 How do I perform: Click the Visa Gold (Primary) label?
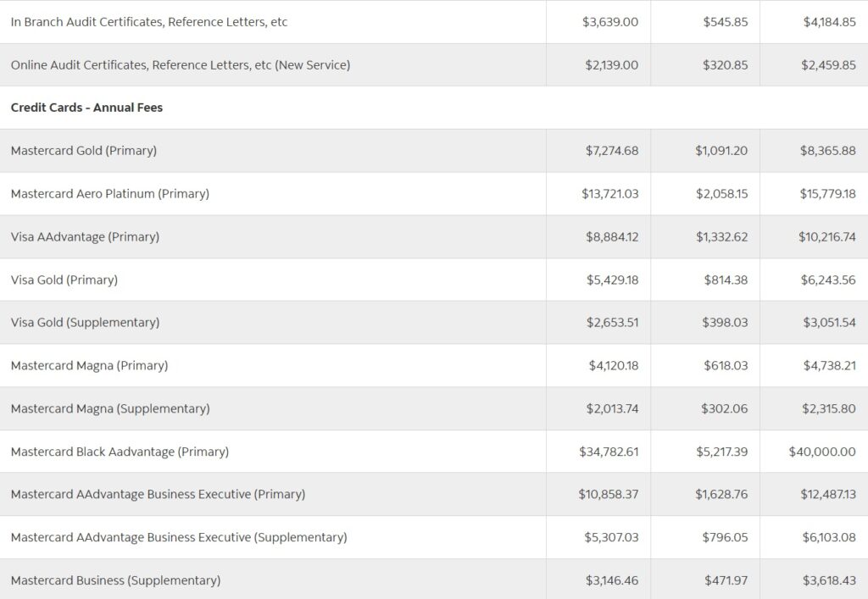[x=64, y=280]
